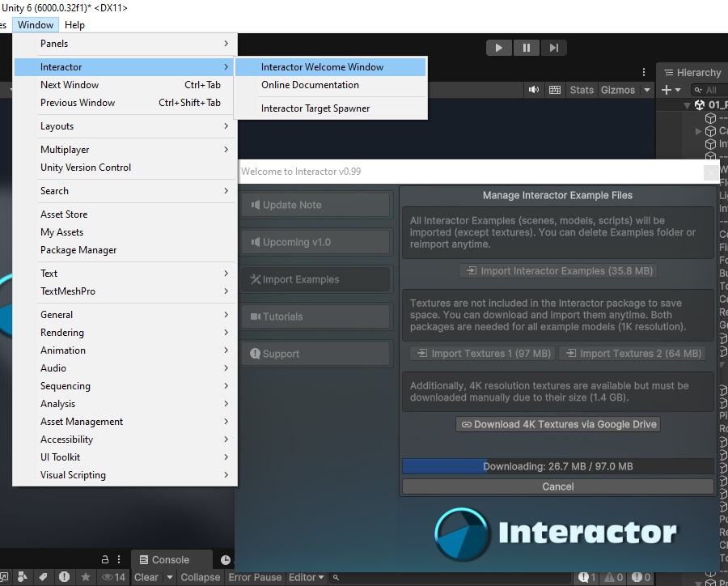Toggle the Stats overlay

(x=582, y=90)
